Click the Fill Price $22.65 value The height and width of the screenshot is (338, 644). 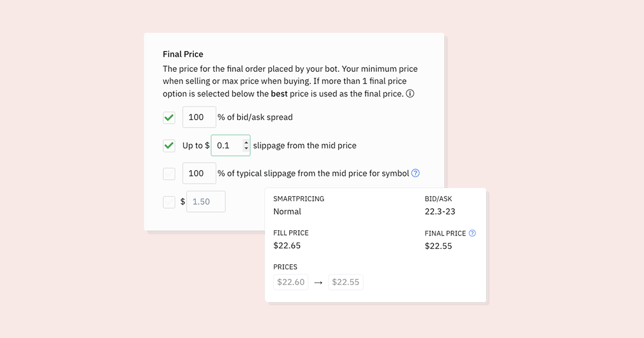click(x=287, y=246)
